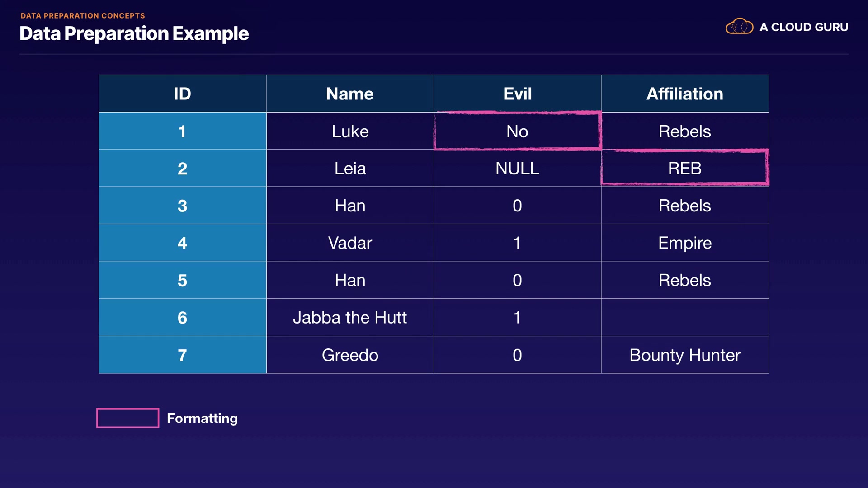Select the 'Greedo' name cell

coord(349,355)
